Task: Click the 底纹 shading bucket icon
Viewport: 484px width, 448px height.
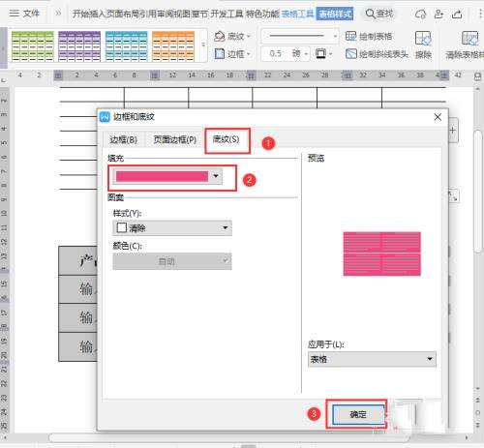Action: (220, 36)
